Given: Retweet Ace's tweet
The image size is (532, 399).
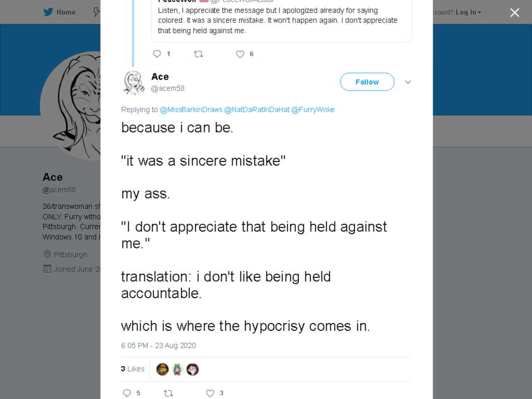Looking at the screenshot, I should coord(168,393).
